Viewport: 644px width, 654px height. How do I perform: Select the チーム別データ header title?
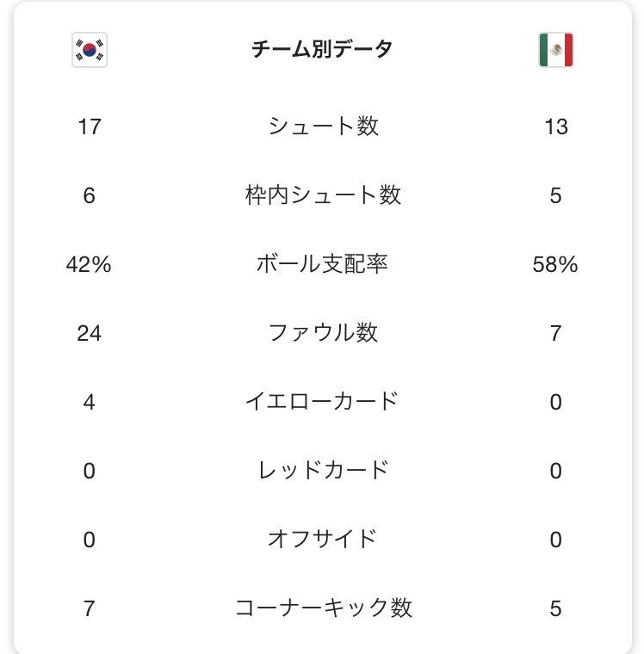[x=322, y=50]
